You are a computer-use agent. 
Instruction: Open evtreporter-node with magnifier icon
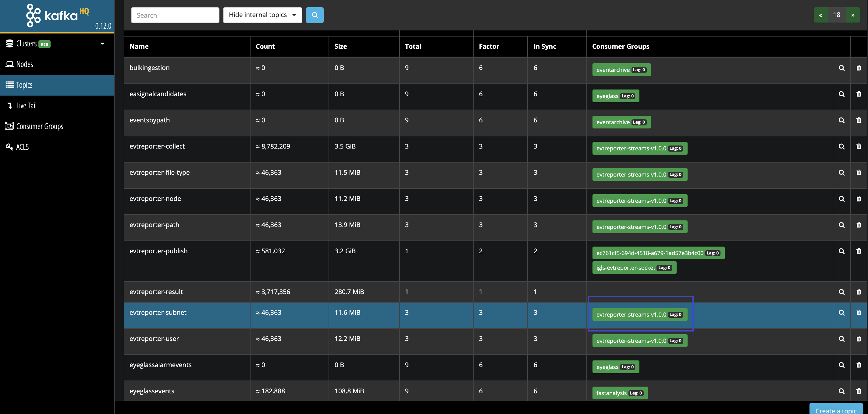[x=841, y=199]
